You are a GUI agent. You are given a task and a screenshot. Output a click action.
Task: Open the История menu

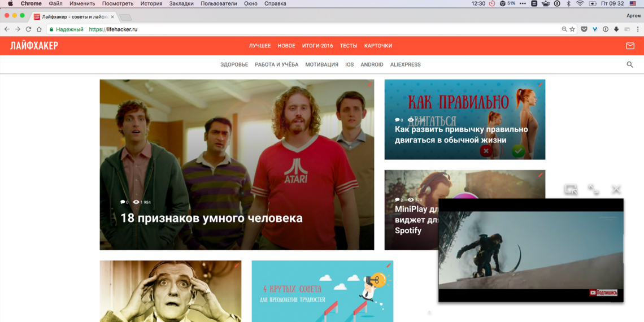[151, 3]
